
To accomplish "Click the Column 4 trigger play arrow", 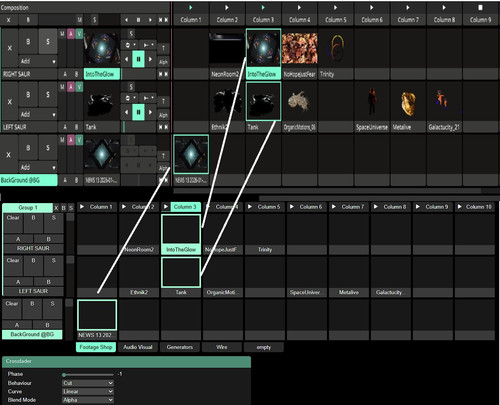I will pyautogui.click(x=299, y=8).
